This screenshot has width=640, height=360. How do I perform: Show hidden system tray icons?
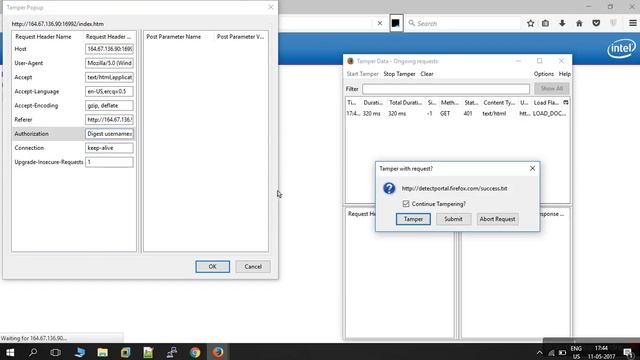point(540,353)
